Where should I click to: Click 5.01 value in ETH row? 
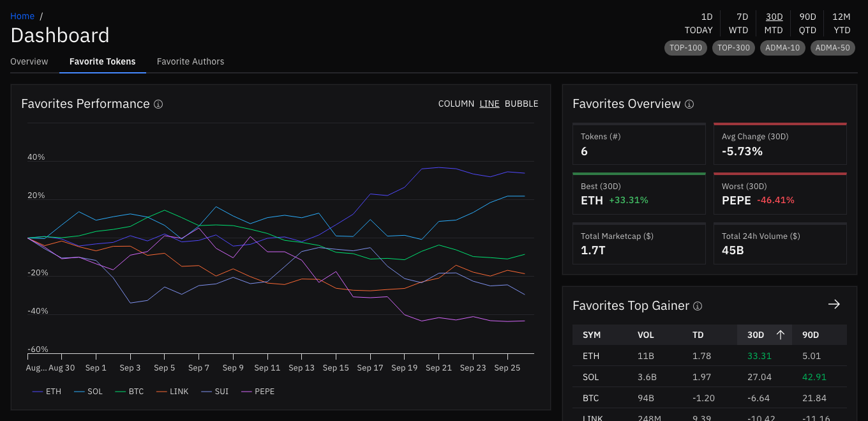click(x=812, y=356)
